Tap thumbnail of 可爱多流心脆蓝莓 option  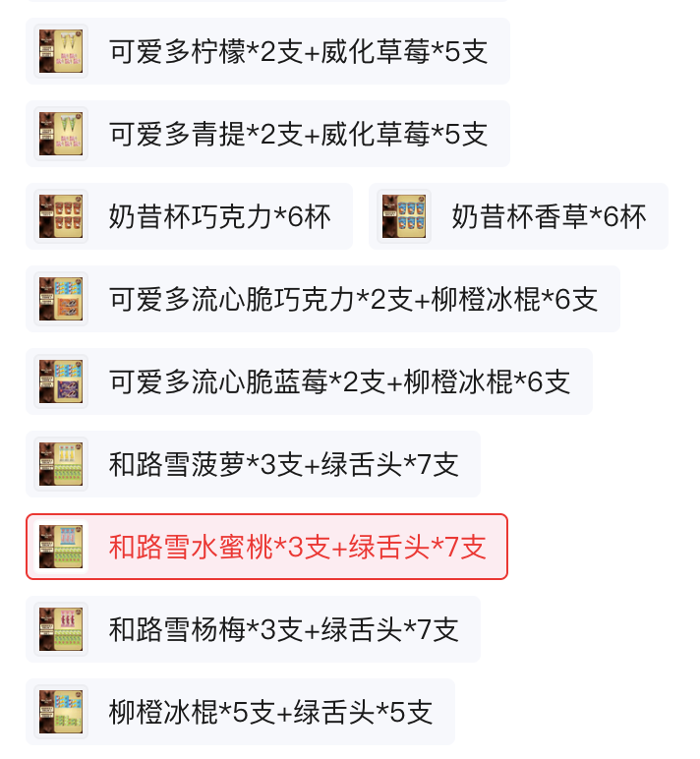[x=61, y=381]
